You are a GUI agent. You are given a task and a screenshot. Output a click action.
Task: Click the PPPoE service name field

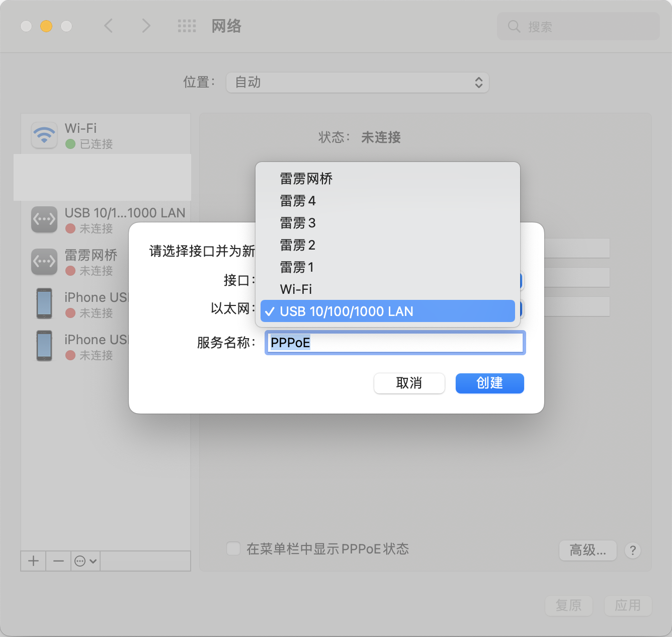click(395, 343)
